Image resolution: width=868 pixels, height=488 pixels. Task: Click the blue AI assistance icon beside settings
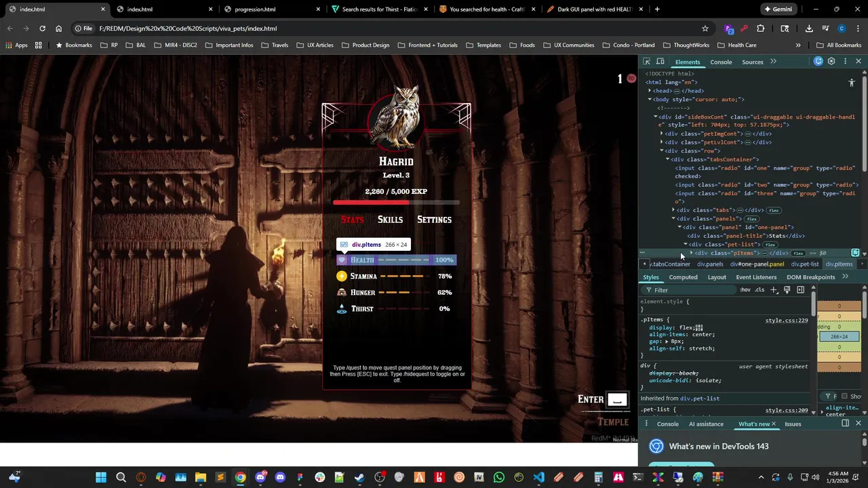tap(818, 62)
